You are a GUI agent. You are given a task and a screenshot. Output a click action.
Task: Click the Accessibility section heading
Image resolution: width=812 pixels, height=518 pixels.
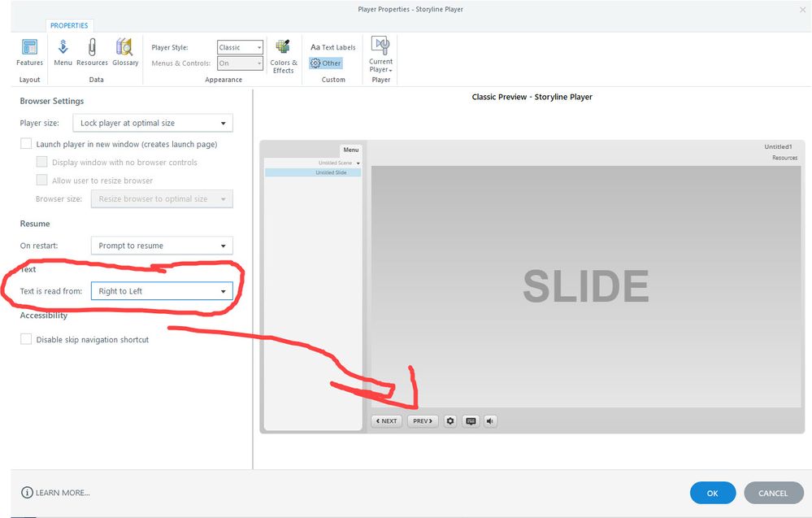pyautogui.click(x=44, y=316)
